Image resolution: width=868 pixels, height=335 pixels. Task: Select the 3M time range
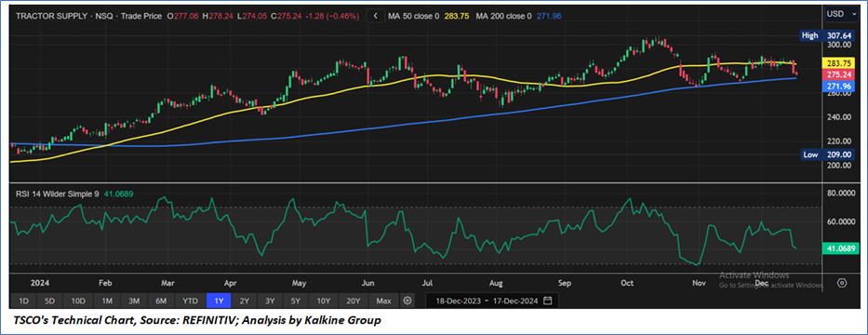point(134,301)
